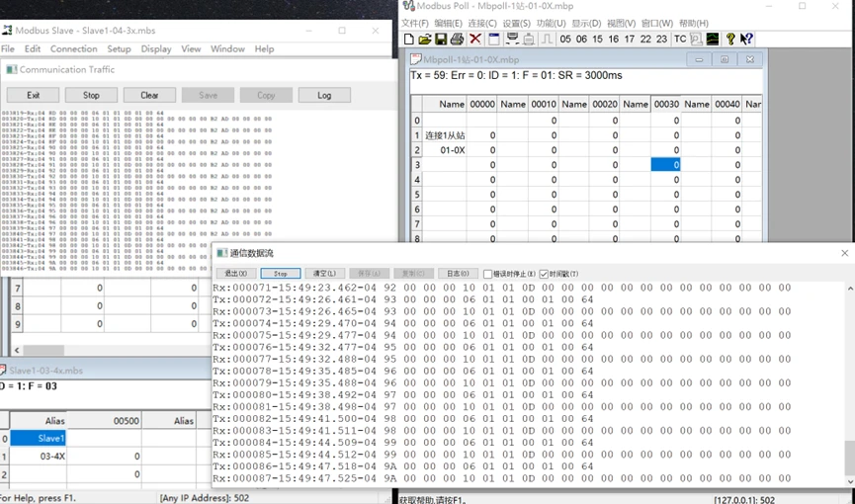
Task: Click Log button in Communication Traffic
Action: (x=324, y=95)
